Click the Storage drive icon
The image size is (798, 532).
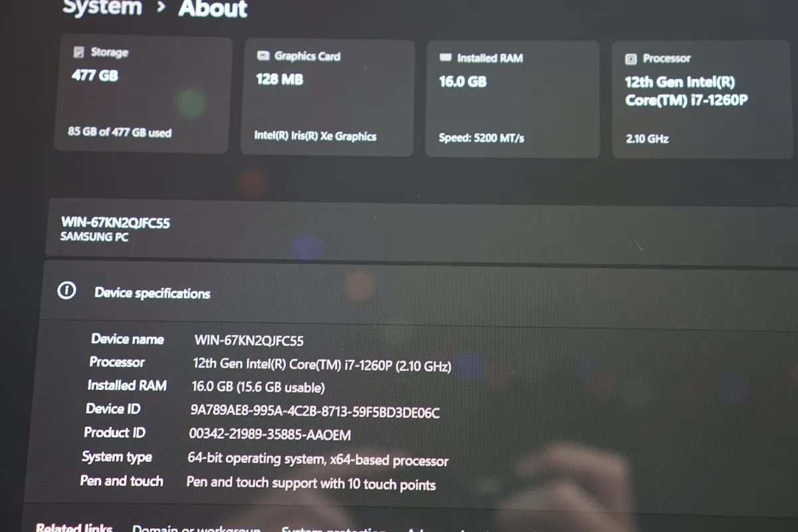pos(79,52)
